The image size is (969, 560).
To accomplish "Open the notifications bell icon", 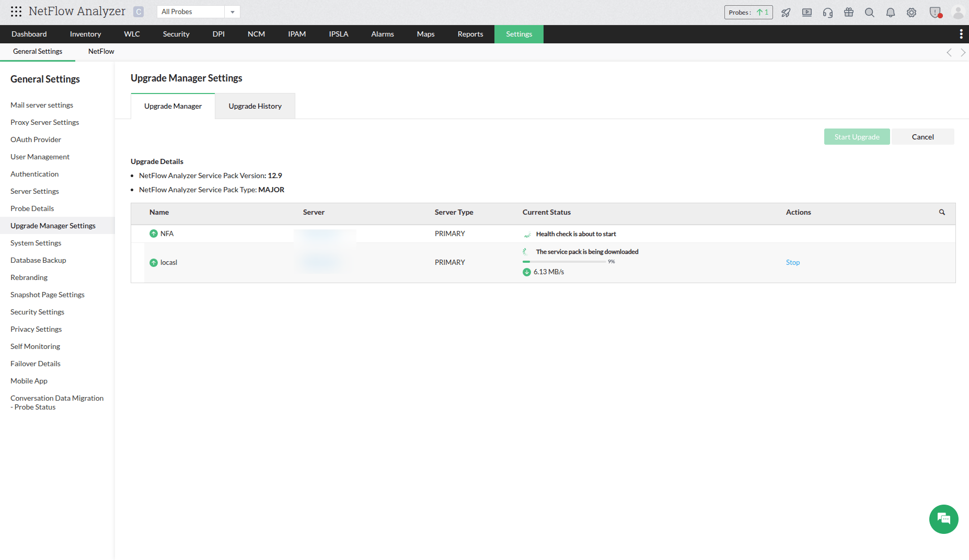I will click(891, 13).
